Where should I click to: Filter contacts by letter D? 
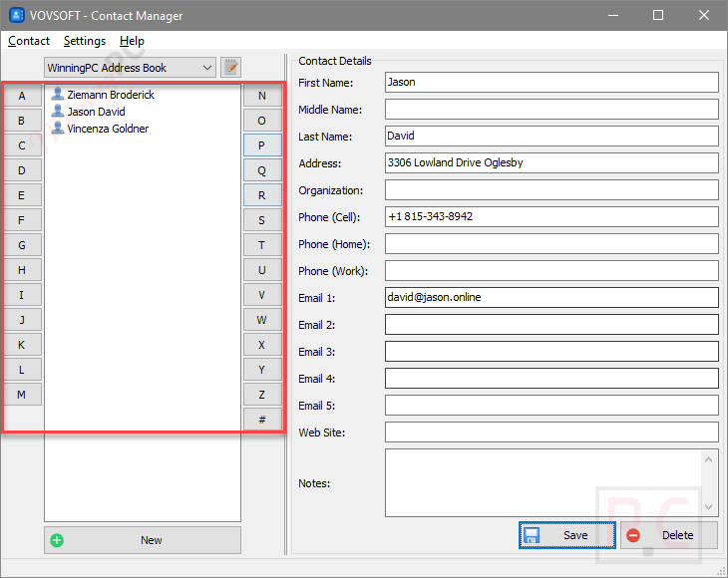point(22,170)
